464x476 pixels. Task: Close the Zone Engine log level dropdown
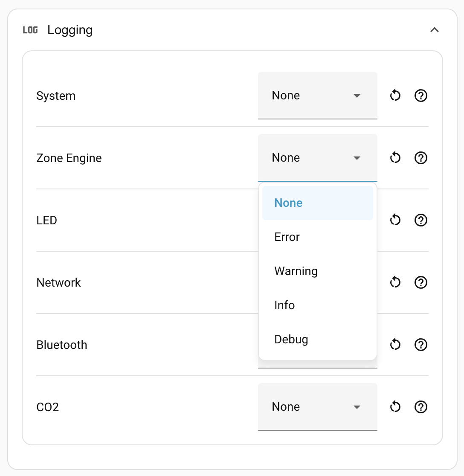coord(317,157)
